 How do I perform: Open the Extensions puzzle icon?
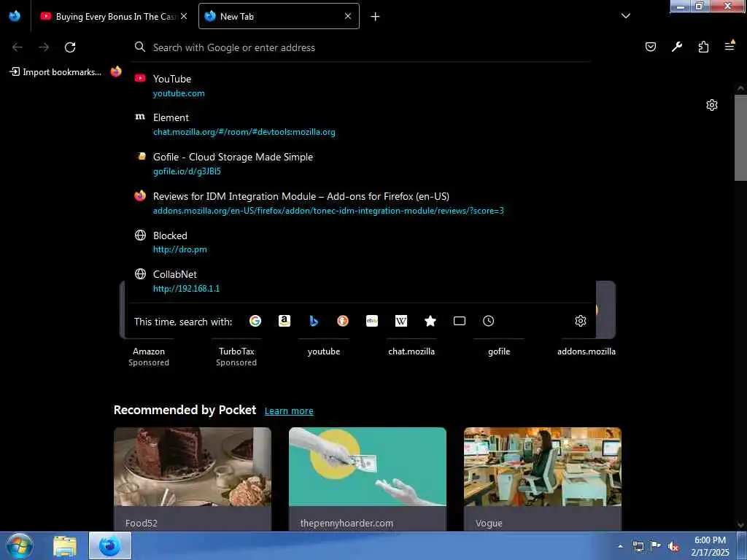[703, 47]
